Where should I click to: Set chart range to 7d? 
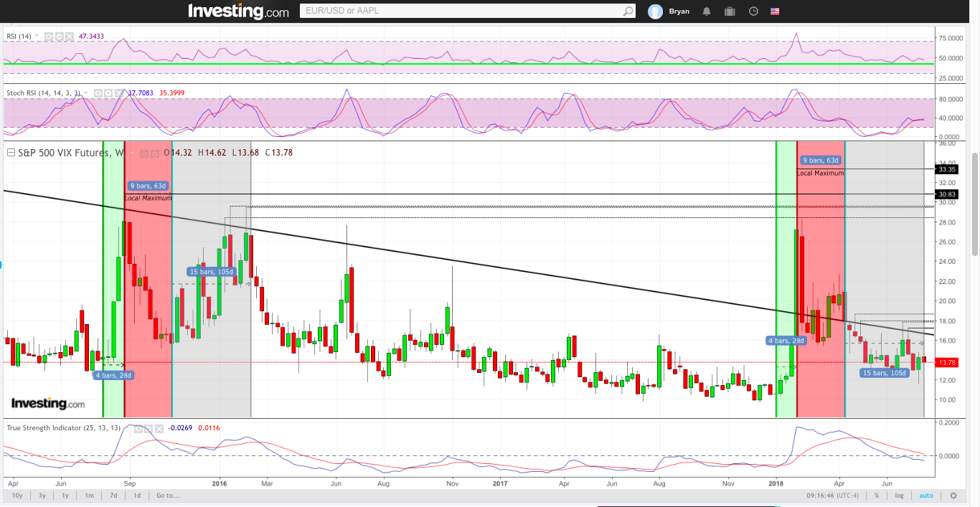point(113,496)
